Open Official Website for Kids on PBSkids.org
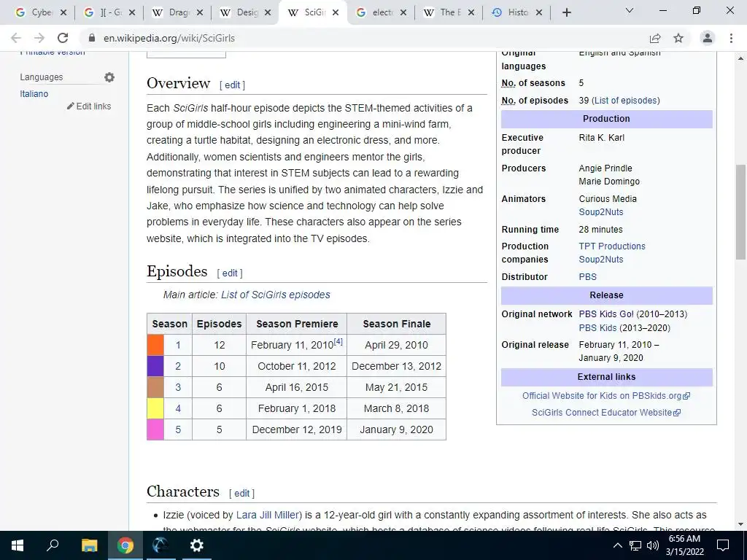Screen dimensions: 747x560 (x=606, y=396)
